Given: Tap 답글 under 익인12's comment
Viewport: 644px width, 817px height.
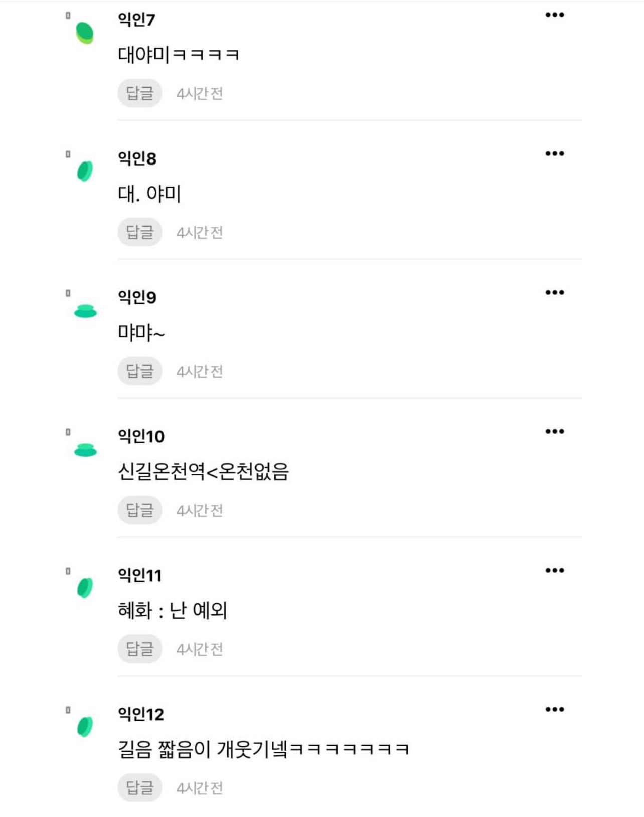Looking at the screenshot, I should [x=139, y=788].
